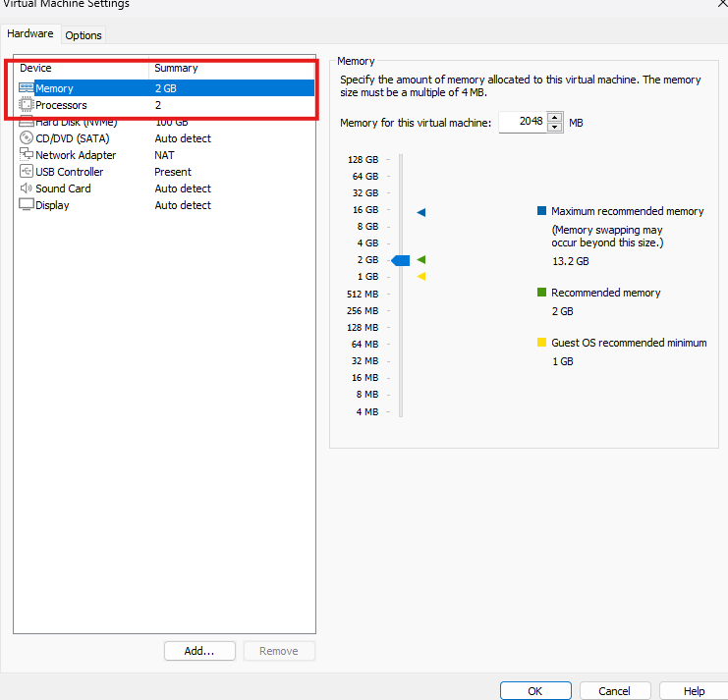
Task: Select the CD/DVD (SATA) row
Action: point(166,138)
